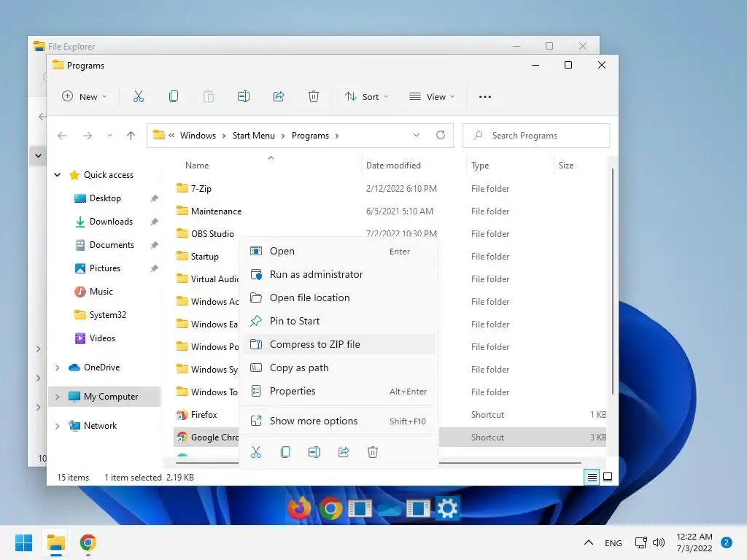
Task: Choose Open file location
Action: click(339, 297)
